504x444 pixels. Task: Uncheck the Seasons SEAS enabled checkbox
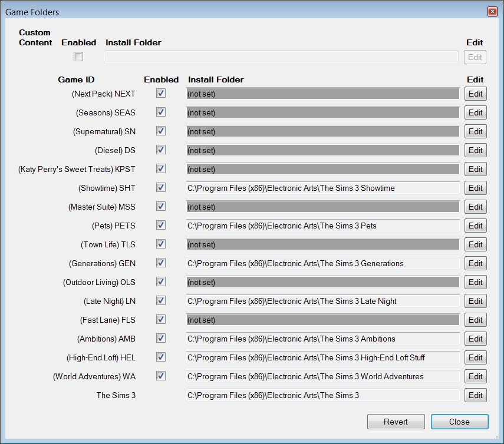(x=161, y=112)
